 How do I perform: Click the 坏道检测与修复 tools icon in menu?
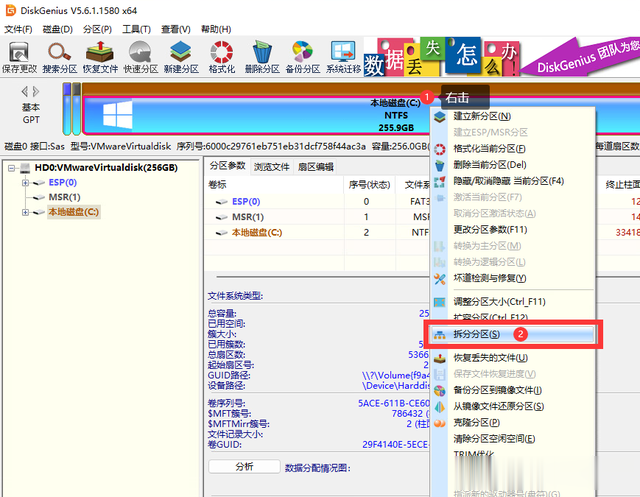click(x=440, y=279)
